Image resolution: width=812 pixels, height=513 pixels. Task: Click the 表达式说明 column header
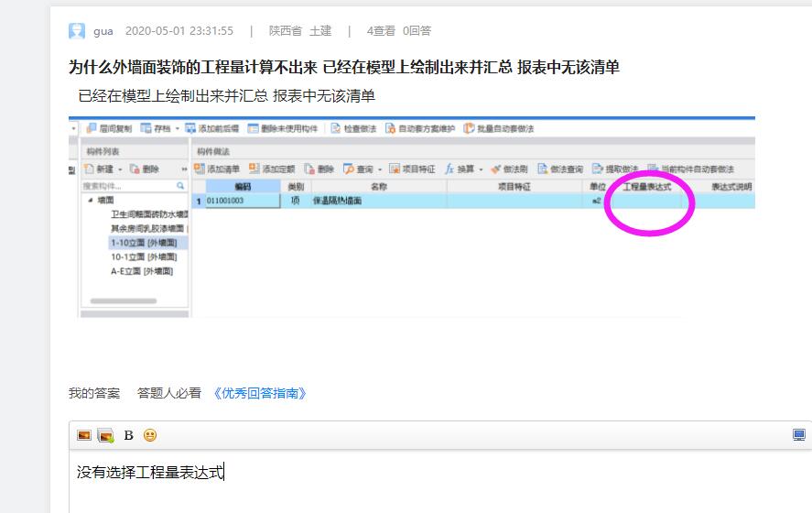point(731,187)
